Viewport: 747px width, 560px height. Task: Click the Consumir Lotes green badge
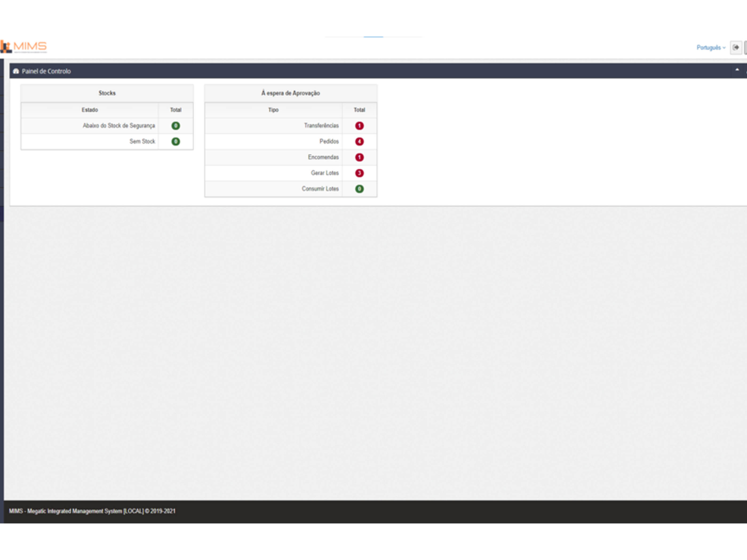(x=359, y=189)
